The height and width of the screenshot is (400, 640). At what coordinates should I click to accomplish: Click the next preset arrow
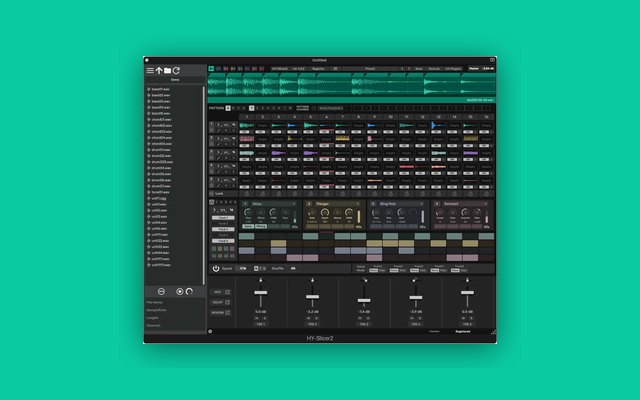[409, 69]
